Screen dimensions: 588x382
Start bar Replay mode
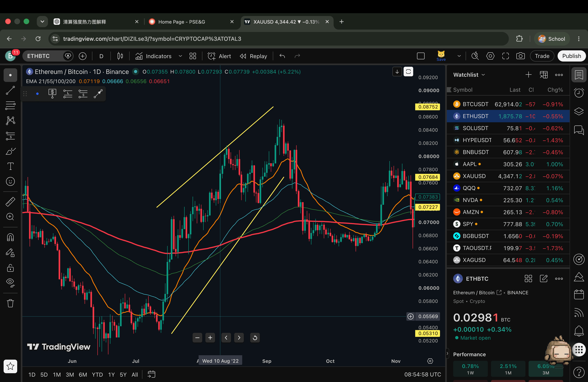pos(253,56)
